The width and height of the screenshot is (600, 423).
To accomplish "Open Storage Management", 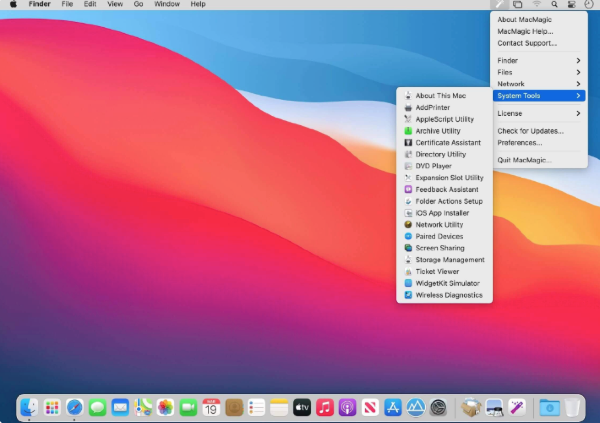I will (444, 260).
